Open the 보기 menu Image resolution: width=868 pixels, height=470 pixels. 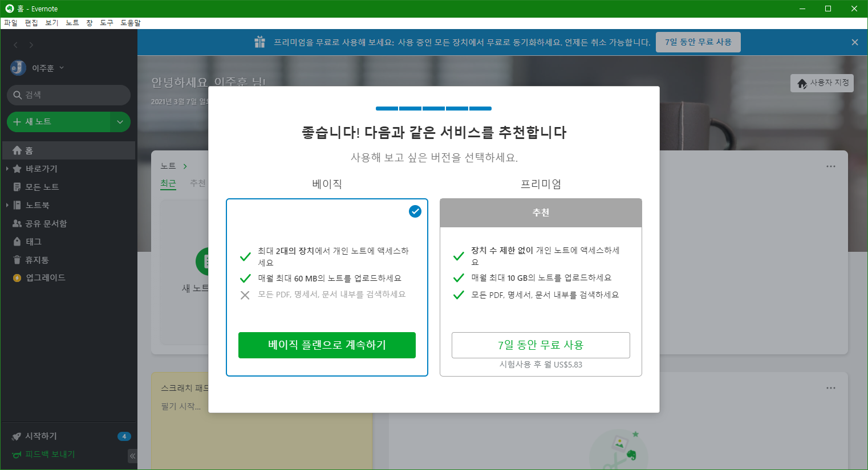point(52,23)
